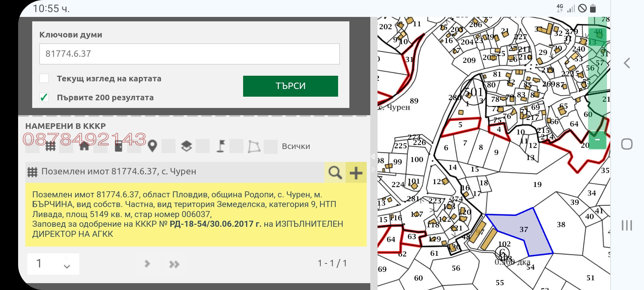The height and width of the screenshot is (290, 644).
Task: Click the map zoom out minus button
Action: 597,140
